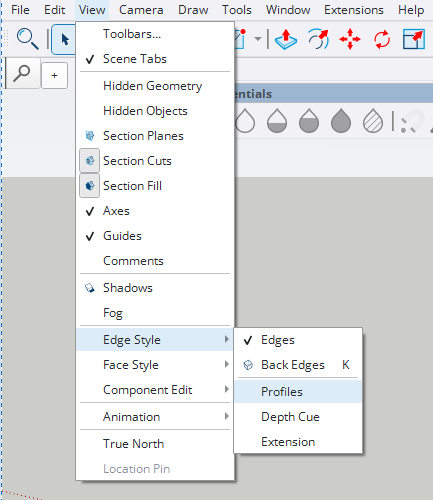Turn on Fog

click(155, 313)
